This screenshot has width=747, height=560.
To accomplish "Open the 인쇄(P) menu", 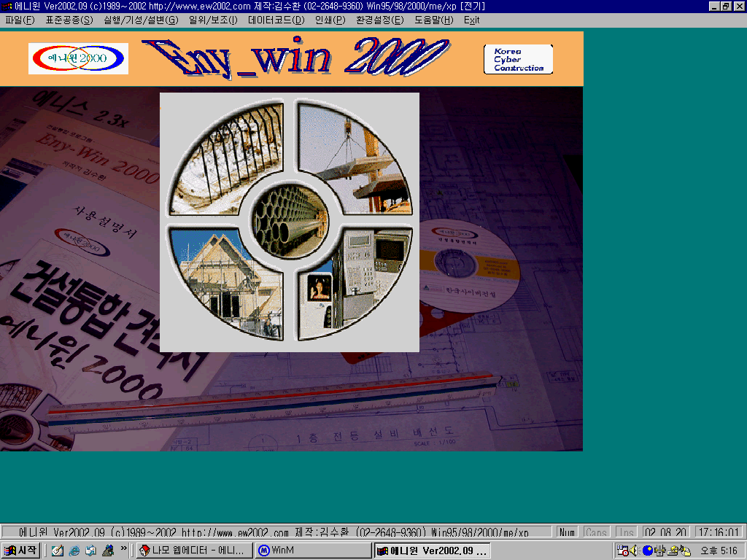I will coord(330,20).
